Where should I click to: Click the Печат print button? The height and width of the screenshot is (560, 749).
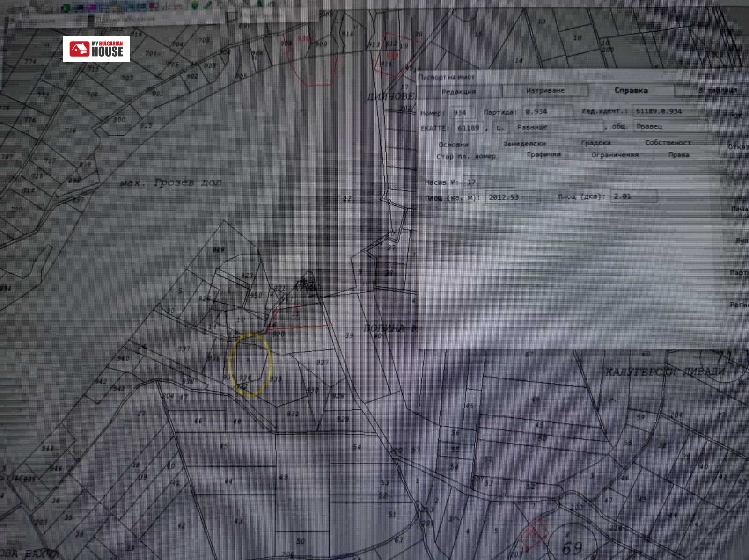[739, 209]
